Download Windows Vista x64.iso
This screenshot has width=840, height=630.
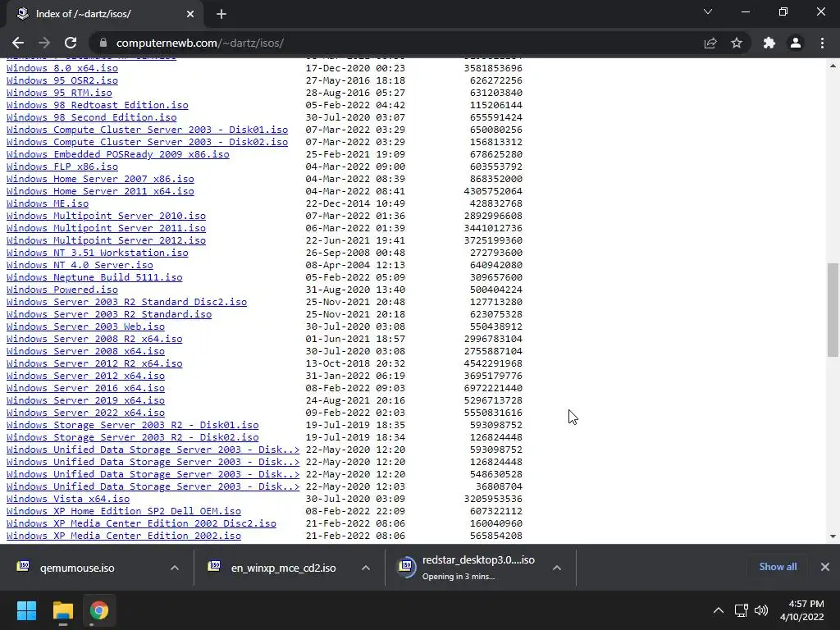68,500
